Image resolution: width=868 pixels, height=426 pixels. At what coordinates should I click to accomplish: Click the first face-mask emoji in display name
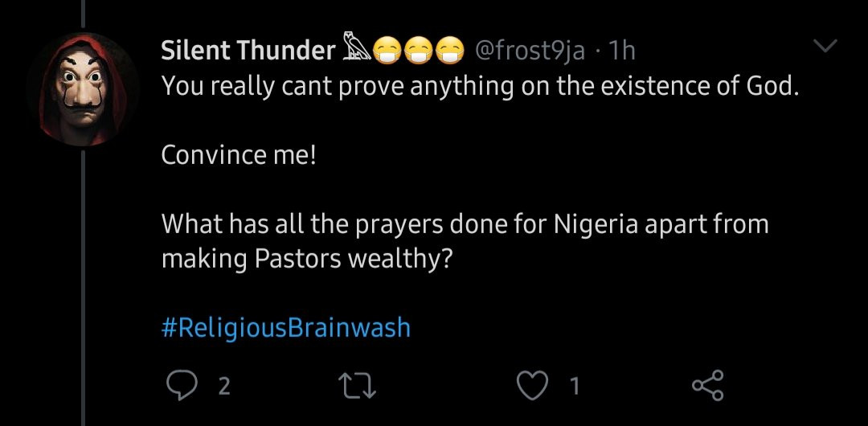click(x=390, y=51)
